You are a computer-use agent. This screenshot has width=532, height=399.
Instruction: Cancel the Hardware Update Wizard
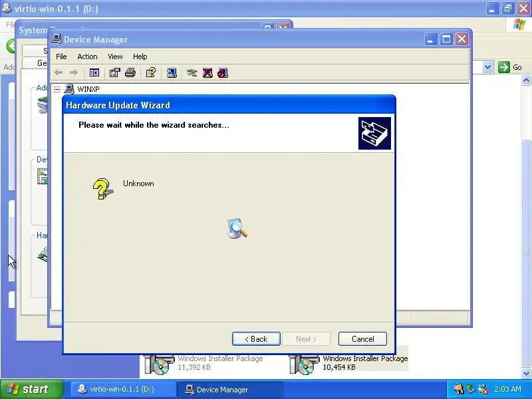click(362, 339)
